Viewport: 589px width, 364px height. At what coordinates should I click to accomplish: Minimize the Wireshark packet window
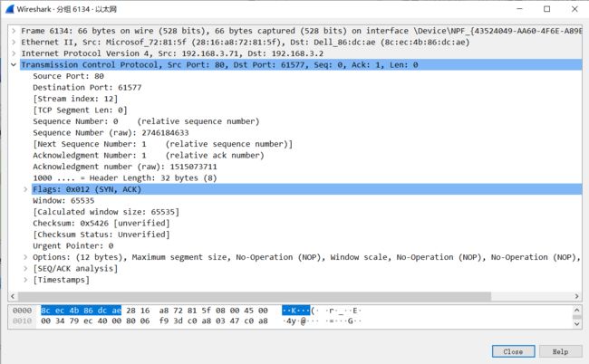(519, 9)
